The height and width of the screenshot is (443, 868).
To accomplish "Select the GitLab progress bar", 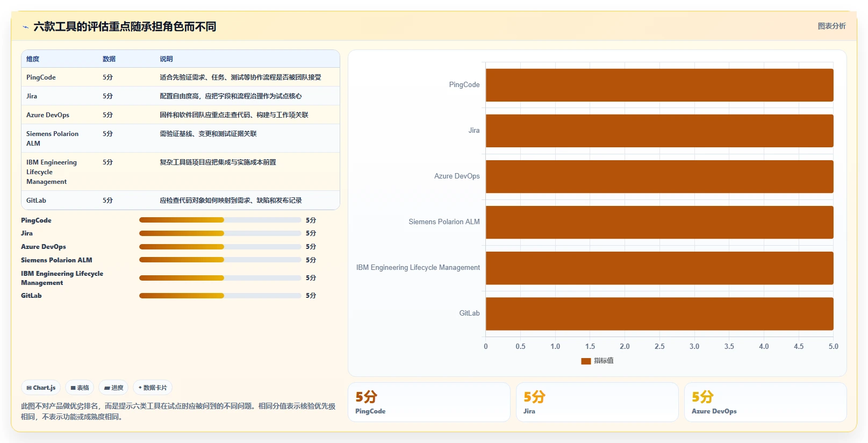I will click(220, 296).
